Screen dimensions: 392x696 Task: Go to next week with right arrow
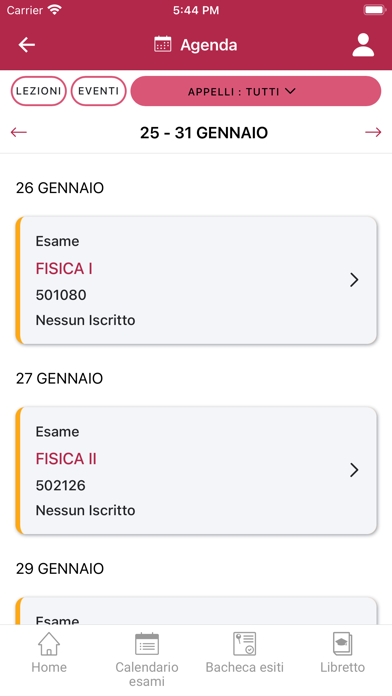(373, 132)
